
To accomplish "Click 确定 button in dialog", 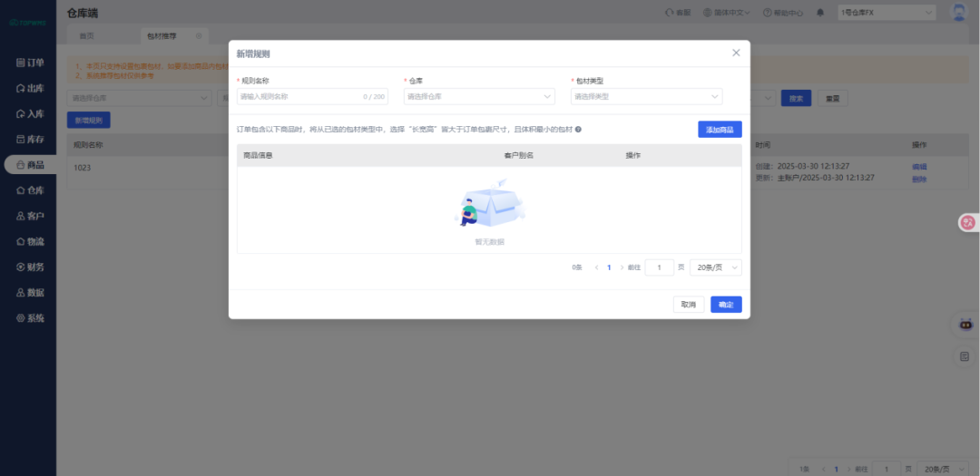I will (x=726, y=305).
